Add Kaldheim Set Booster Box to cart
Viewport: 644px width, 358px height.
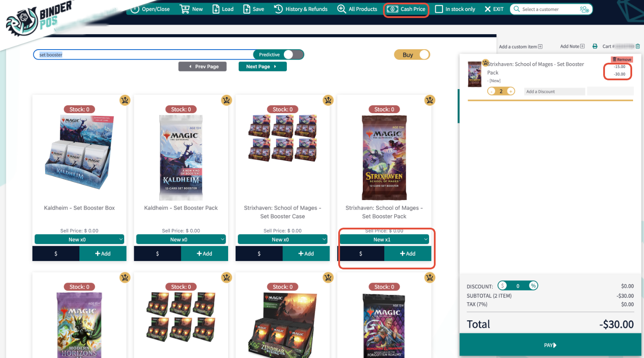(103, 254)
